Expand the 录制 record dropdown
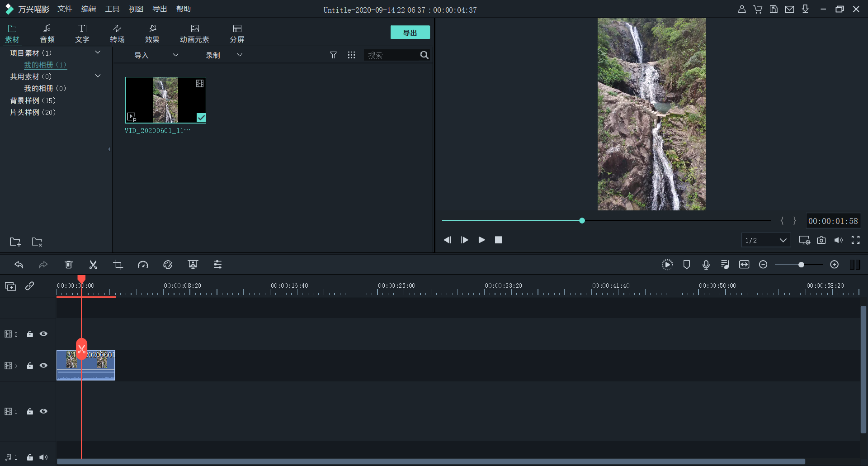Image resolution: width=868 pixels, height=466 pixels. (224, 55)
